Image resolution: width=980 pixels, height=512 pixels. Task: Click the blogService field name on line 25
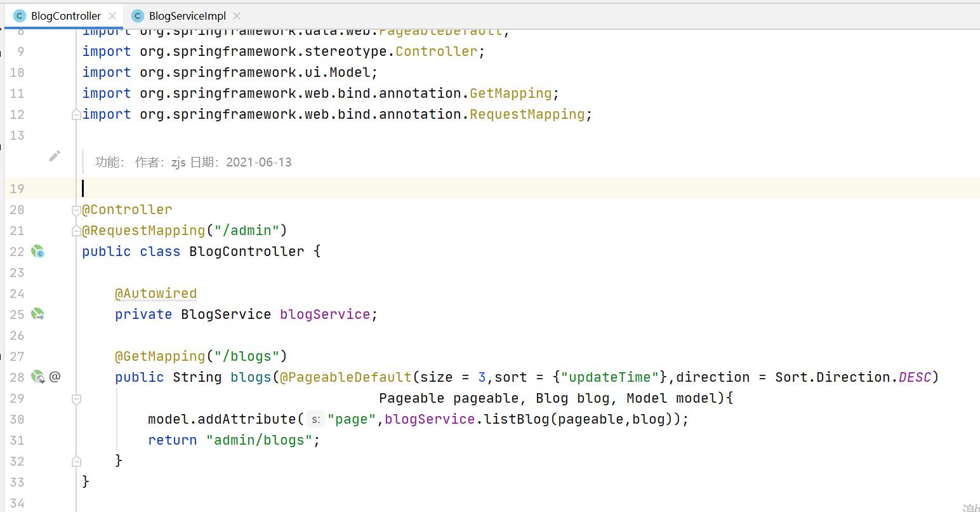[325, 314]
